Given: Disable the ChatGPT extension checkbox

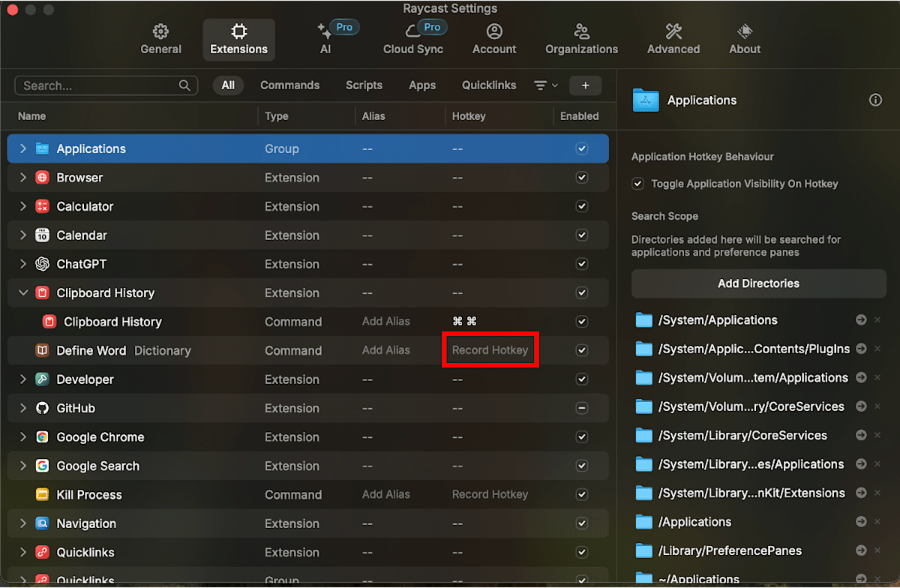Looking at the screenshot, I should (581, 264).
